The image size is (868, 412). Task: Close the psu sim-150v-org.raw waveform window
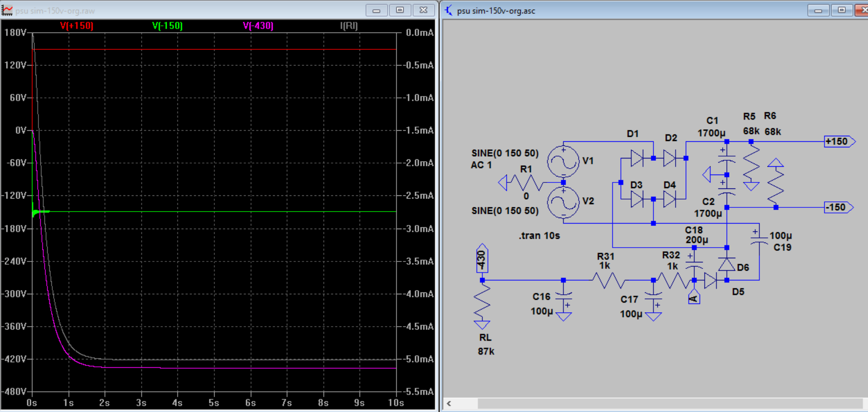coord(423,10)
